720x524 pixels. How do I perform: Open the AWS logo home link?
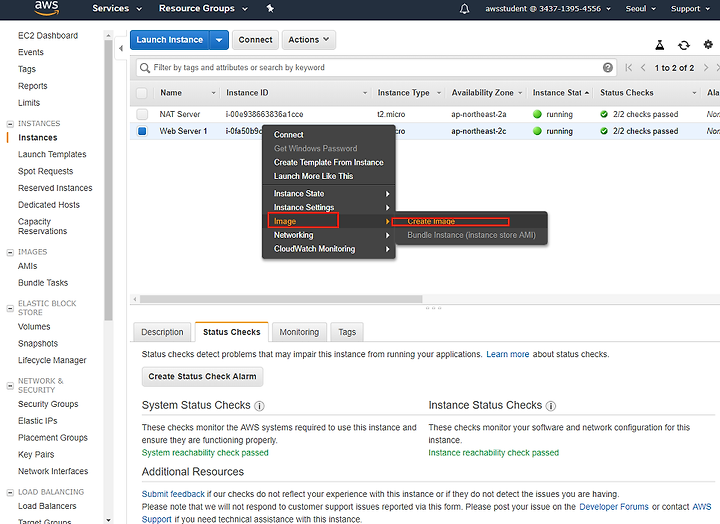tap(46, 8)
